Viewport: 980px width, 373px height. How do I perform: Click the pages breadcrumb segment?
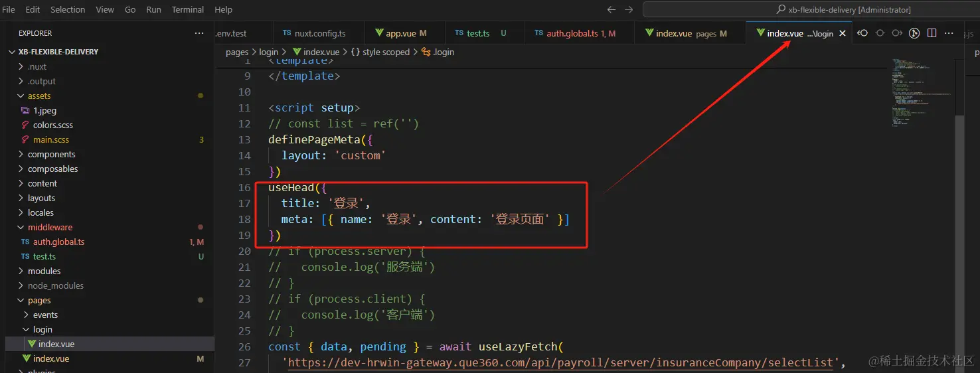point(237,52)
